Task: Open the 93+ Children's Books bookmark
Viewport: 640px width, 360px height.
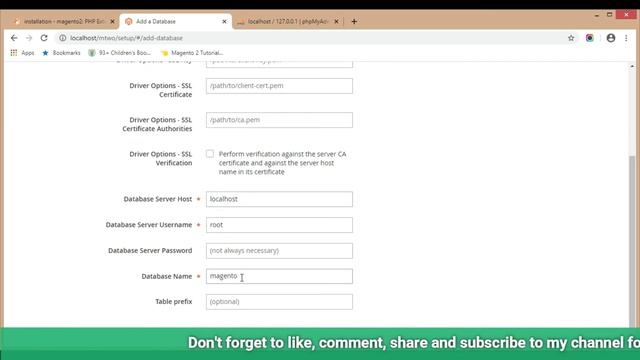Action: 120,53
